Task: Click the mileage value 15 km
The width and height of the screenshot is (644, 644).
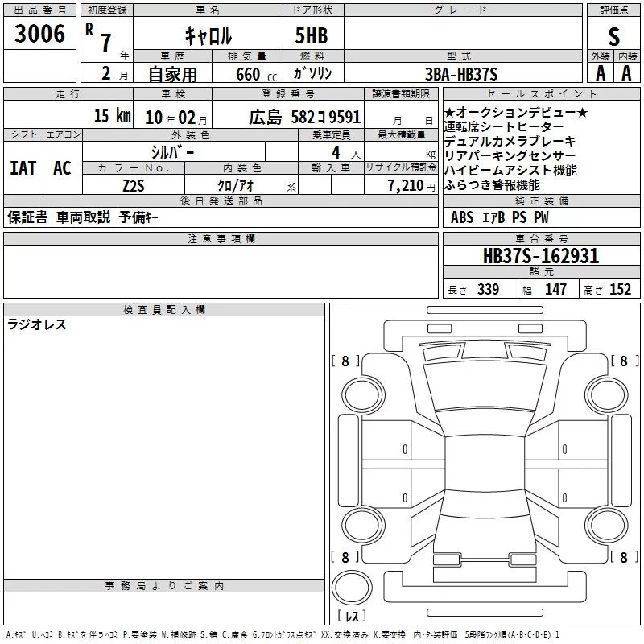Action: 112,115
